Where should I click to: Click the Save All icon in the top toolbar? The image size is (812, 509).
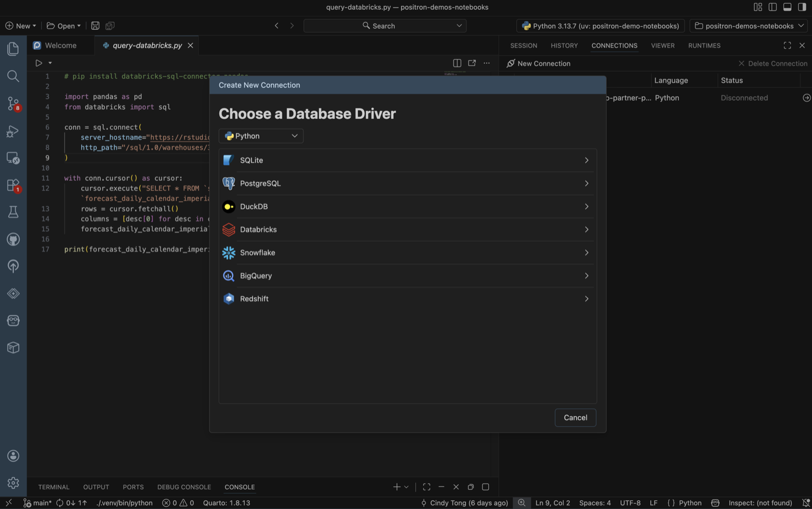[x=110, y=26]
